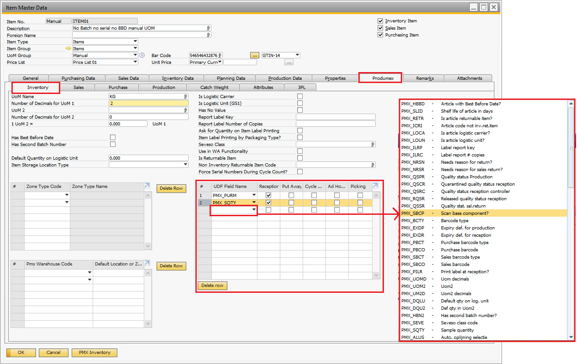Open the Purchasing Data tab

pyautogui.click(x=78, y=78)
